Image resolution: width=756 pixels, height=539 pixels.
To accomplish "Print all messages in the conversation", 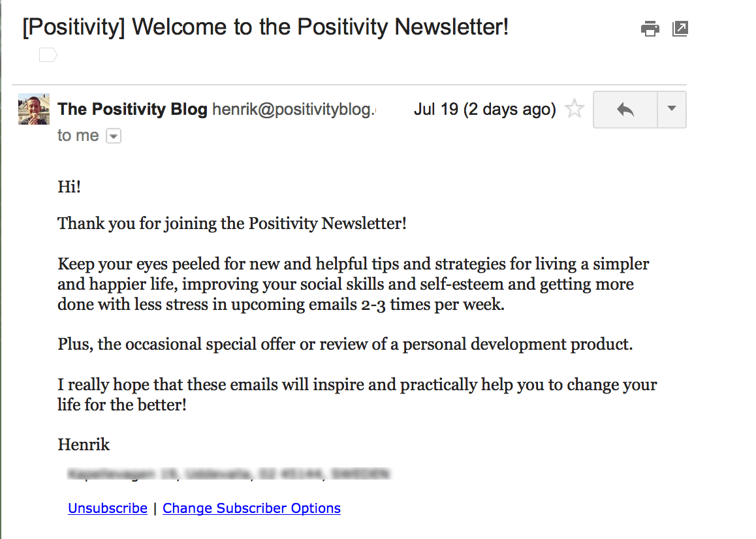I will [x=650, y=29].
